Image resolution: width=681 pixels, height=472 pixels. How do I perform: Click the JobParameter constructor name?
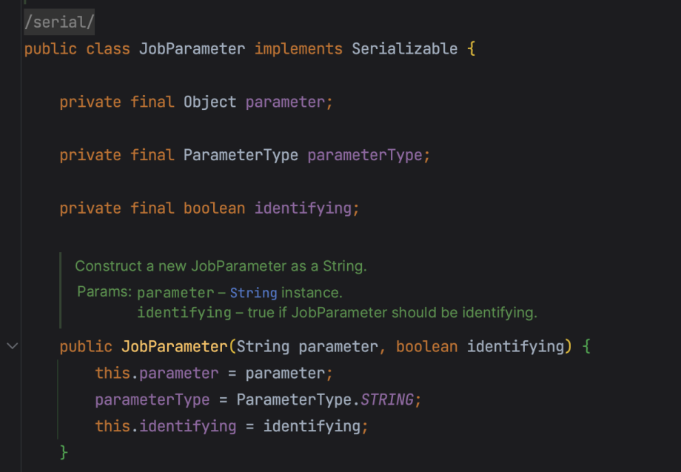coord(174,347)
